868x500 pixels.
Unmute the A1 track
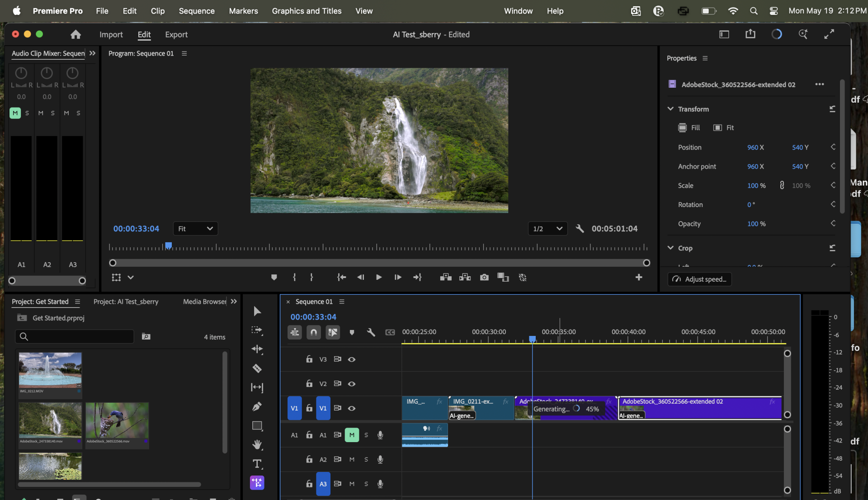(352, 435)
